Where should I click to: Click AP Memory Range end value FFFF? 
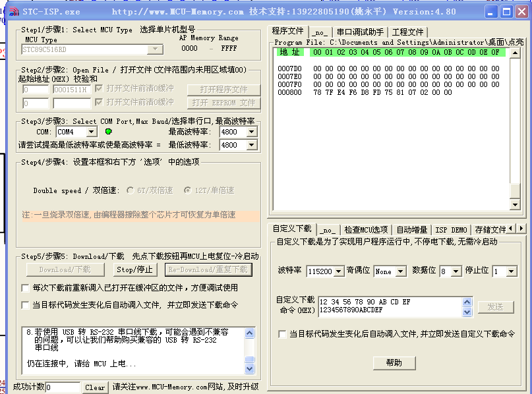tap(229, 48)
